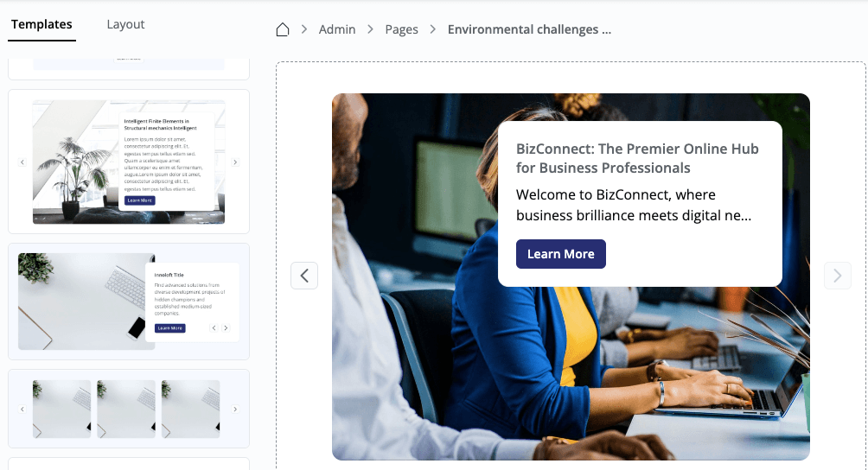Navigate to Pages in breadcrumb
Image resolution: width=868 pixels, height=470 pixels.
pos(401,29)
